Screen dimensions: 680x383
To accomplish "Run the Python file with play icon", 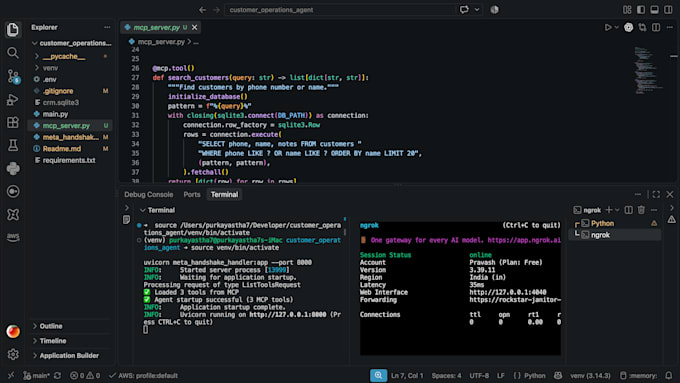I will click(608, 27).
